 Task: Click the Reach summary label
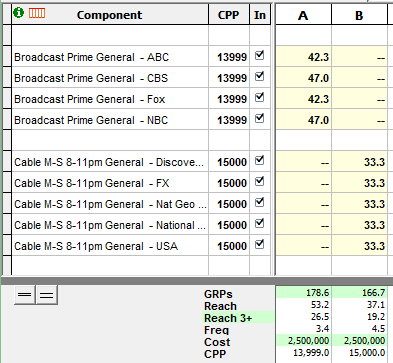[x=220, y=306]
